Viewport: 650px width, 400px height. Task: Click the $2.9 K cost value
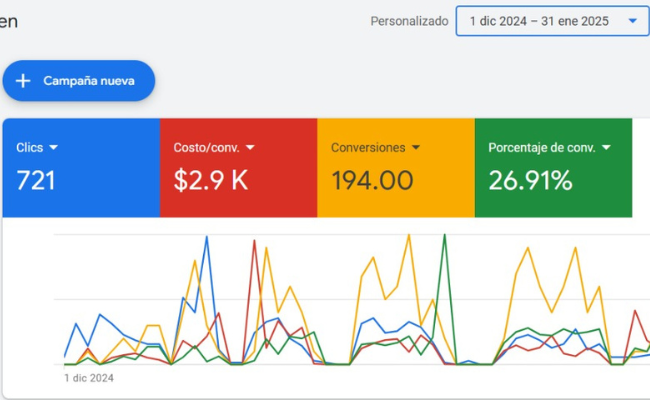(x=211, y=181)
